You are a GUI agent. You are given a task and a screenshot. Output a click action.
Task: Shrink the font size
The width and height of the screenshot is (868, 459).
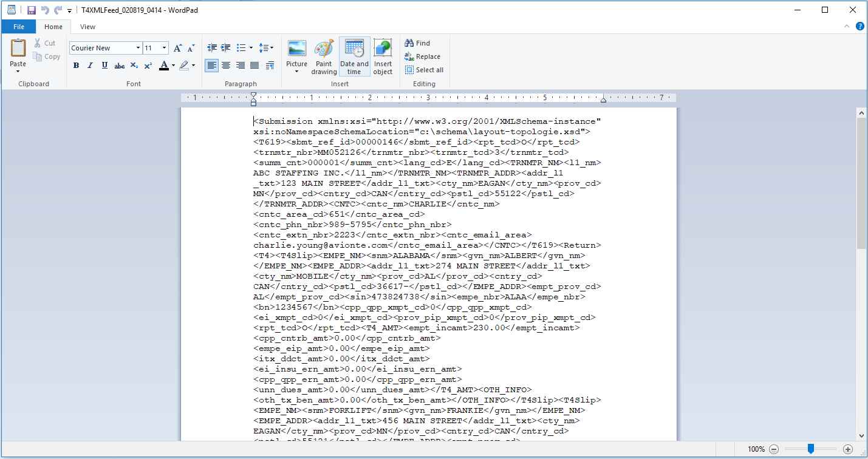191,48
